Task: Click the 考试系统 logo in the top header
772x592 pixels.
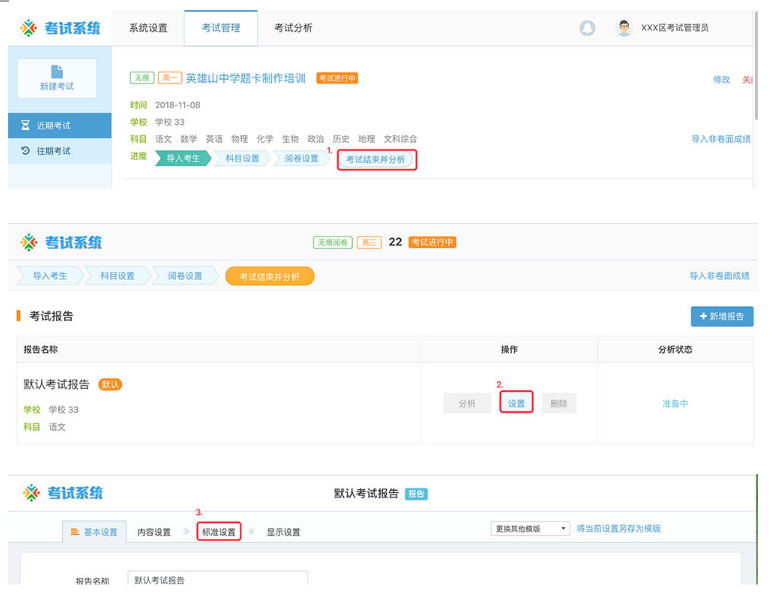Action: point(60,28)
